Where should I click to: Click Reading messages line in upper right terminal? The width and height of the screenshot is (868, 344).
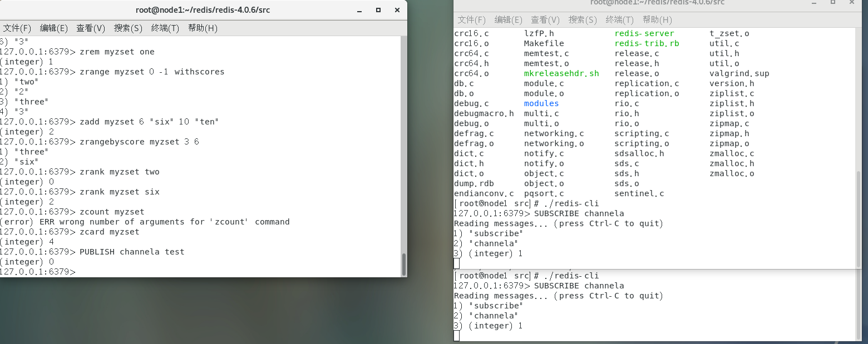click(559, 223)
